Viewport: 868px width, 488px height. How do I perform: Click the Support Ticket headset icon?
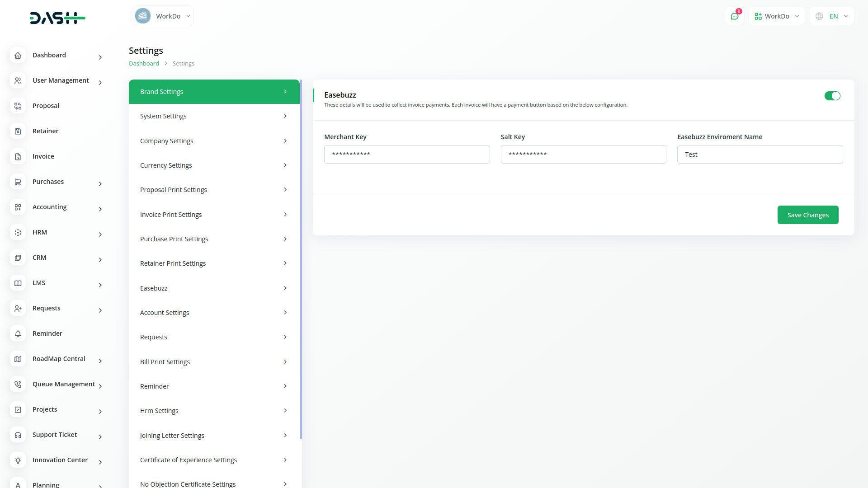click(x=18, y=435)
